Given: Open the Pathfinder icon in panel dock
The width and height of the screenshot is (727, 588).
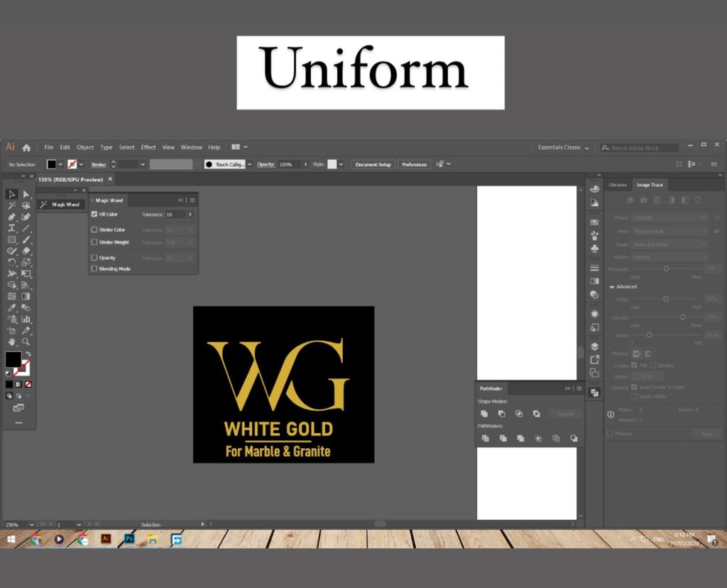Looking at the screenshot, I should [594, 393].
